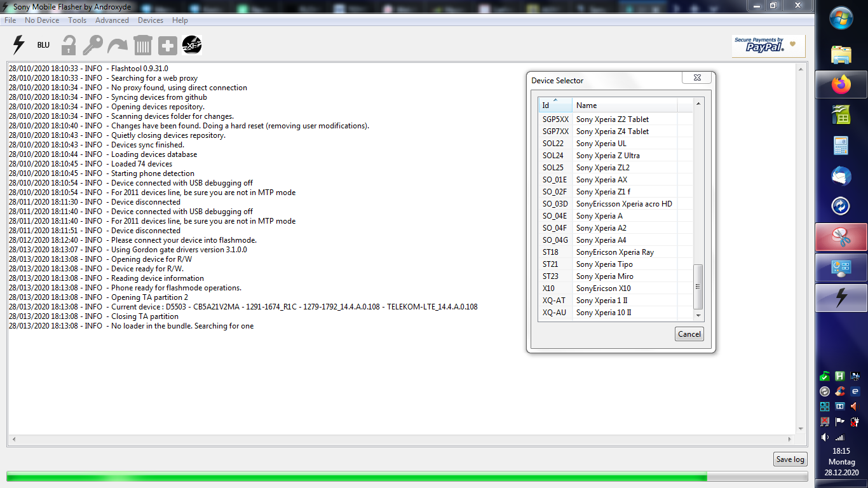Click the lightning Flash device toolbar icon
This screenshot has width=868, height=488.
point(19,45)
